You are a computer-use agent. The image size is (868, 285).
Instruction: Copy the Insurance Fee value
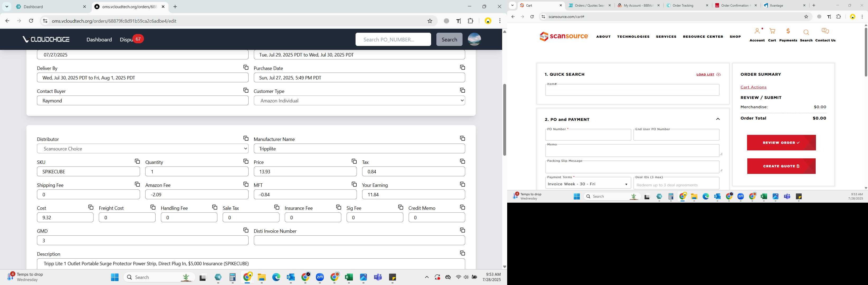coord(339,207)
